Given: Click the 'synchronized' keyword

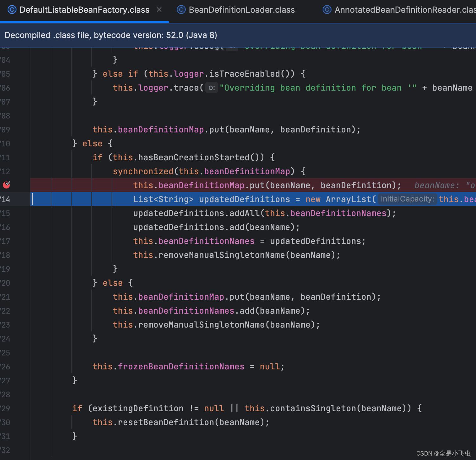Looking at the screenshot, I should [143, 171].
